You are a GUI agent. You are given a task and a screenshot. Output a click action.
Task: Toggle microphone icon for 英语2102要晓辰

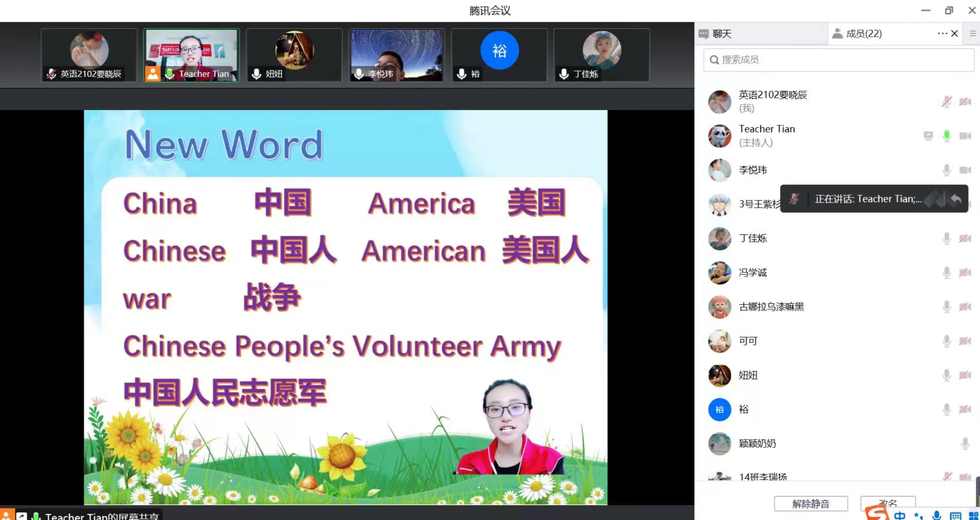coord(946,102)
